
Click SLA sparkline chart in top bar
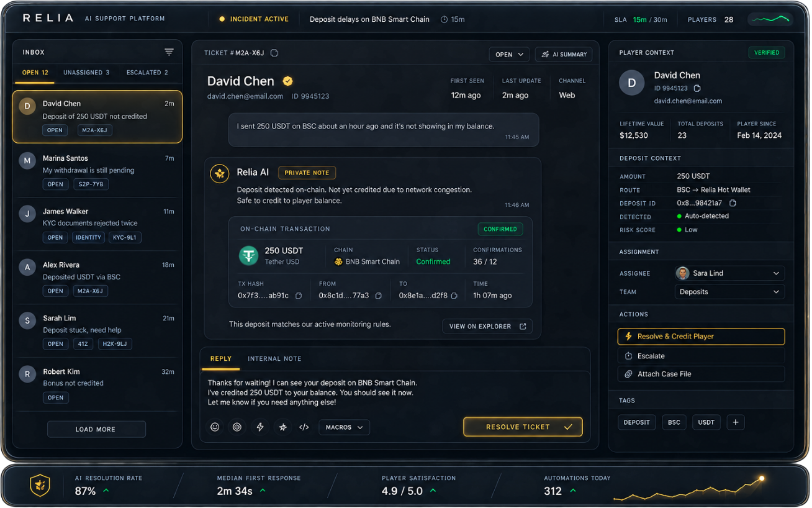(x=770, y=19)
